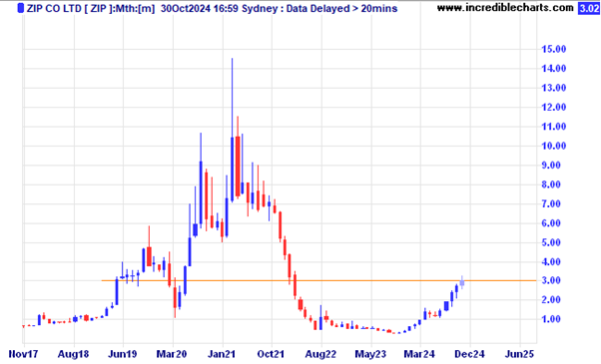Click the 14.00 price axis label

(553, 69)
